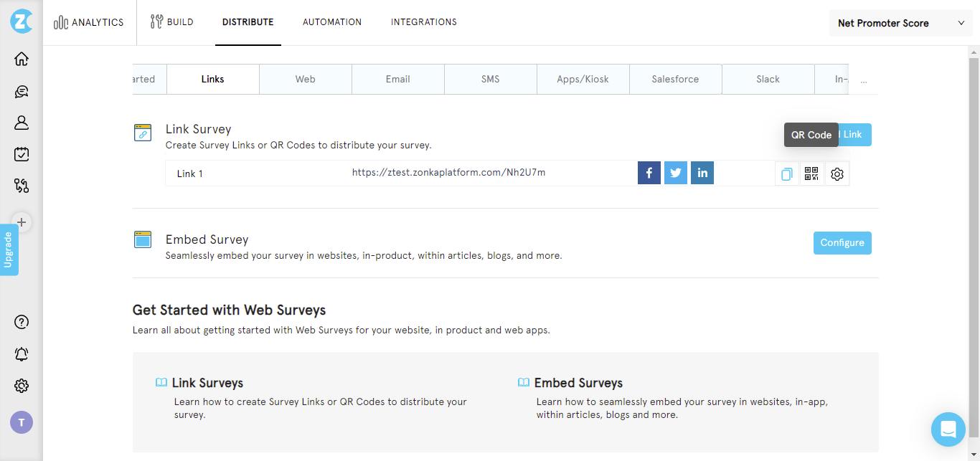Open QR Code for Link 1
The height and width of the screenshot is (461, 980).
[811, 173]
